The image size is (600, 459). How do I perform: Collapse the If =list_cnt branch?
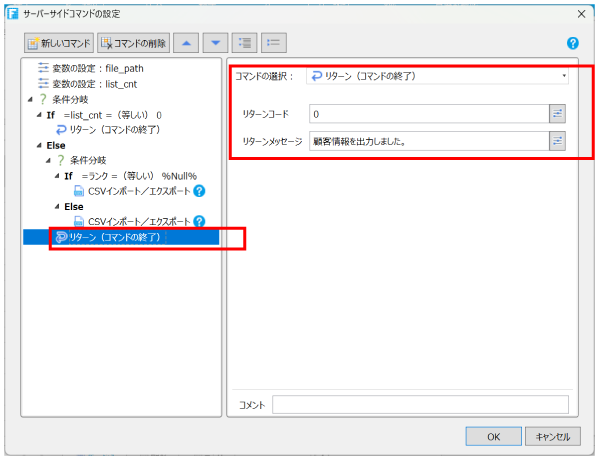[39, 115]
